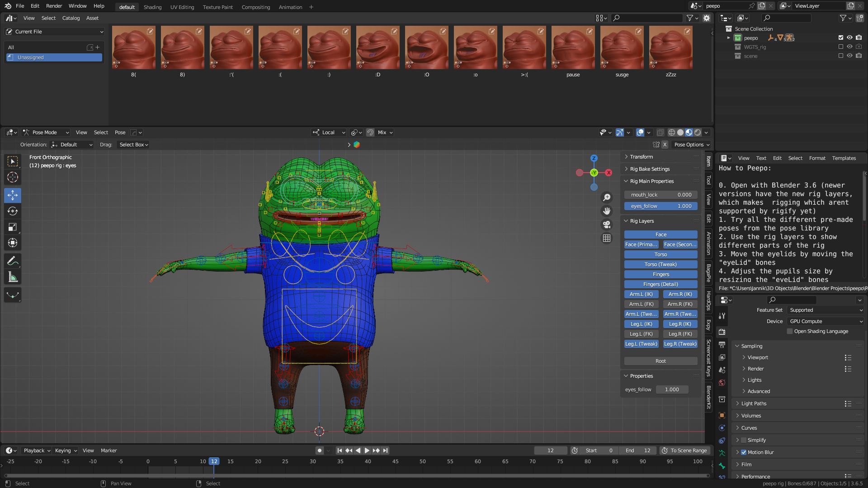
Task: Switch to the Shading workspace tab
Action: pos(152,7)
